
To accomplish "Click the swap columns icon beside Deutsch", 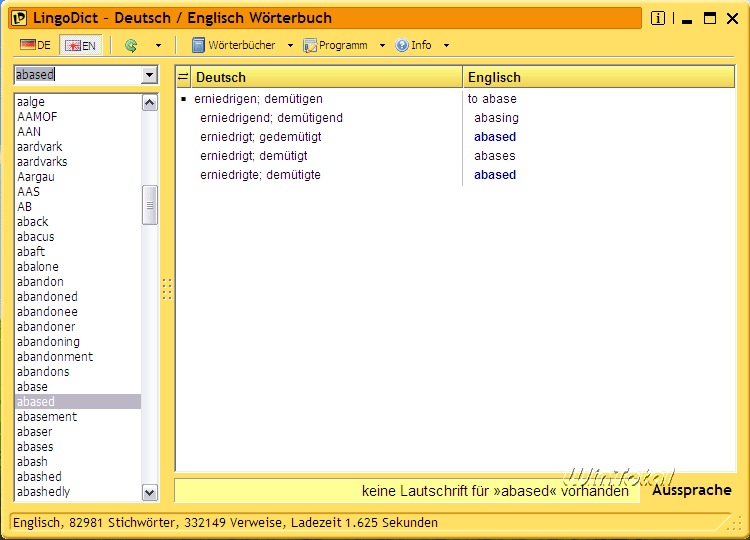I will coord(183,77).
